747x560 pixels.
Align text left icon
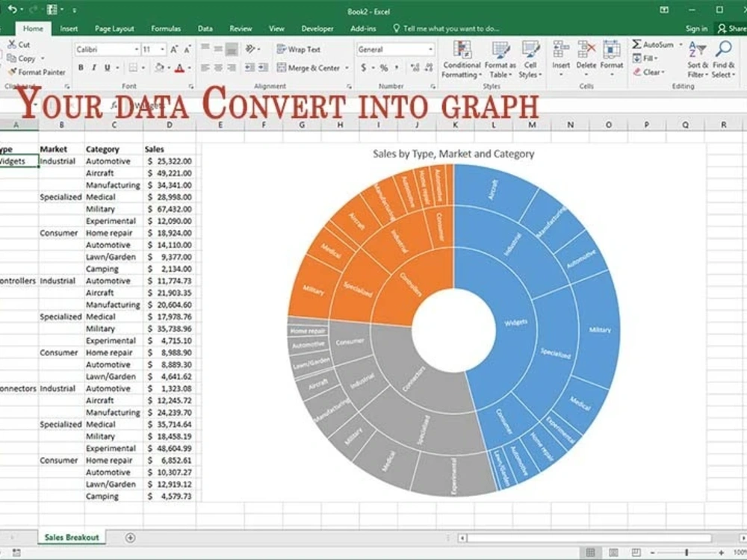205,68
